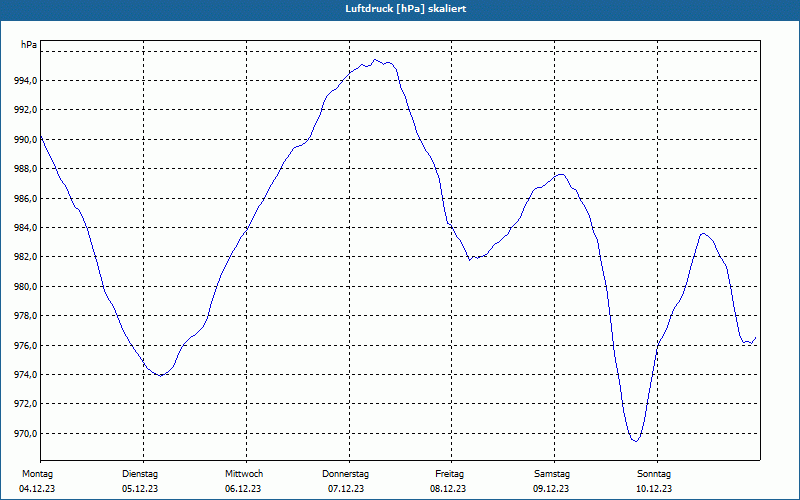
Task: Click the date 09.12.23
Action: pos(552,489)
